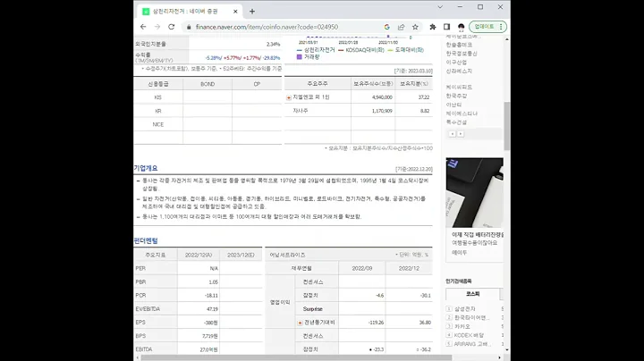Image resolution: width=644 pixels, height=361 pixels.
Task: Open the Chrome profile avatar
Action: tap(462, 27)
